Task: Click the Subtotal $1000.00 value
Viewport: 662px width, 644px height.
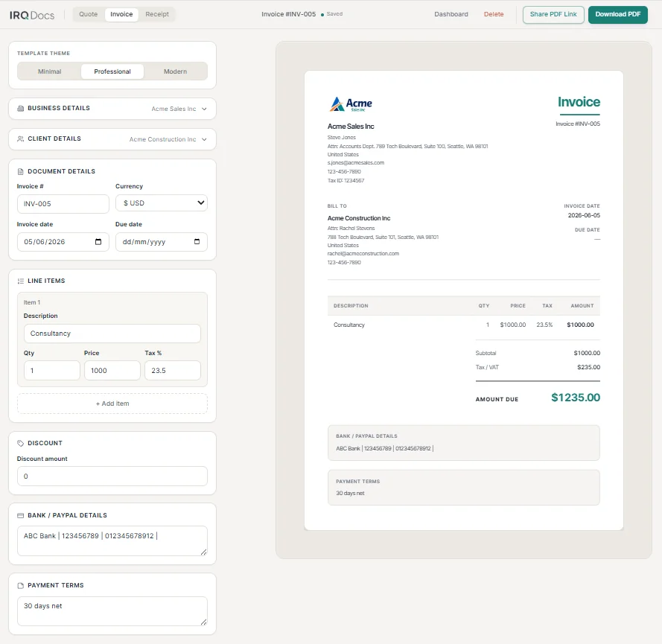Action: pos(587,353)
